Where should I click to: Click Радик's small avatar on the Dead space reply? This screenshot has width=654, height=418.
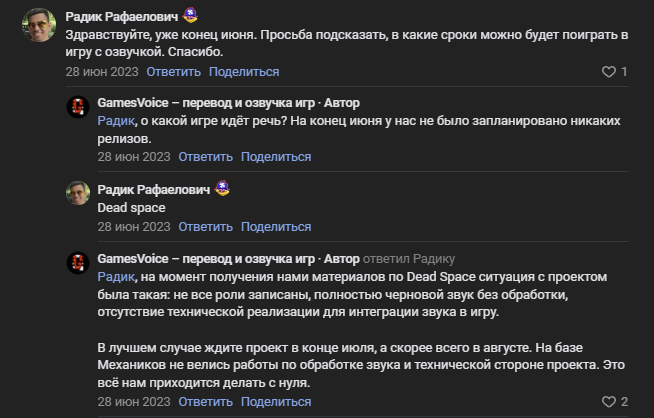(78, 192)
